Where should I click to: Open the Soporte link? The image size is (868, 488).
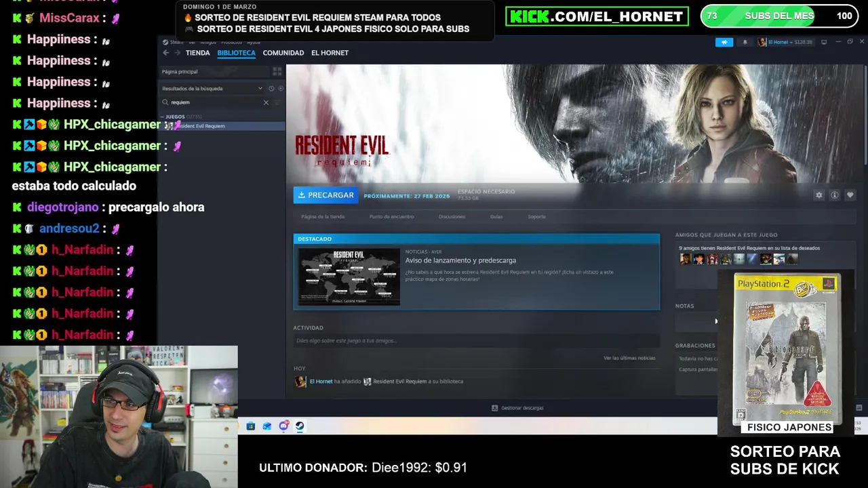tap(536, 217)
